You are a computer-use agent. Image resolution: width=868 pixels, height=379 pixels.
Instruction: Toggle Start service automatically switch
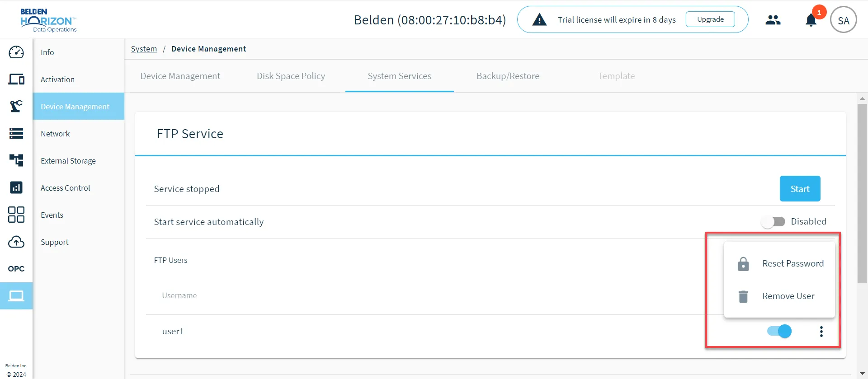click(x=773, y=222)
